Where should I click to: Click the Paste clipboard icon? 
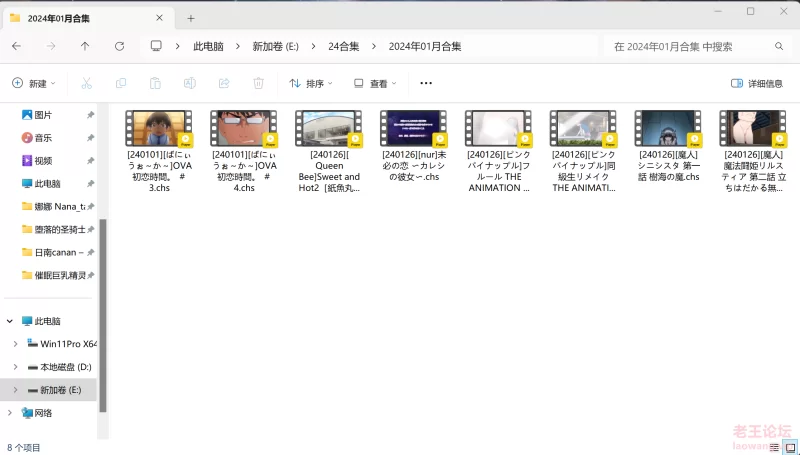155,84
